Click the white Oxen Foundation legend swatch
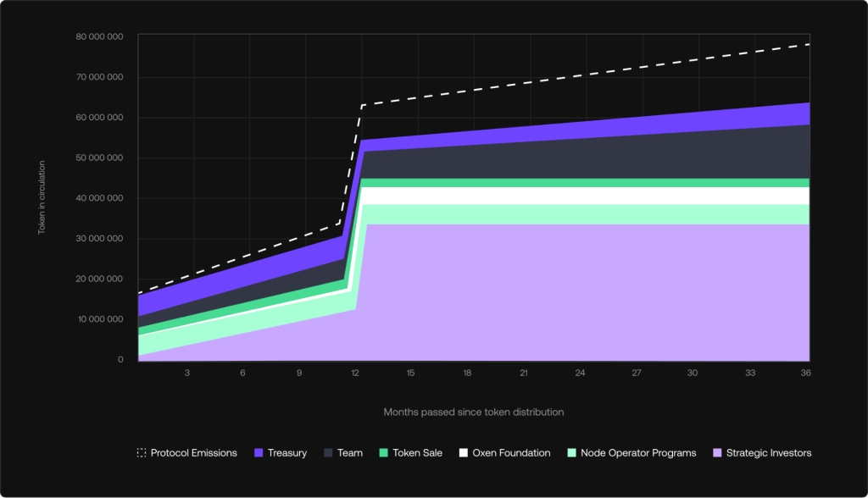The image size is (868, 498). 463,453
